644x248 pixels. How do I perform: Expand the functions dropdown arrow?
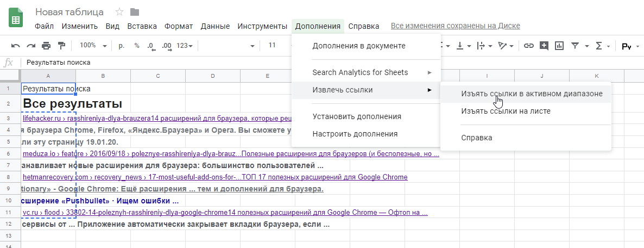(609, 46)
